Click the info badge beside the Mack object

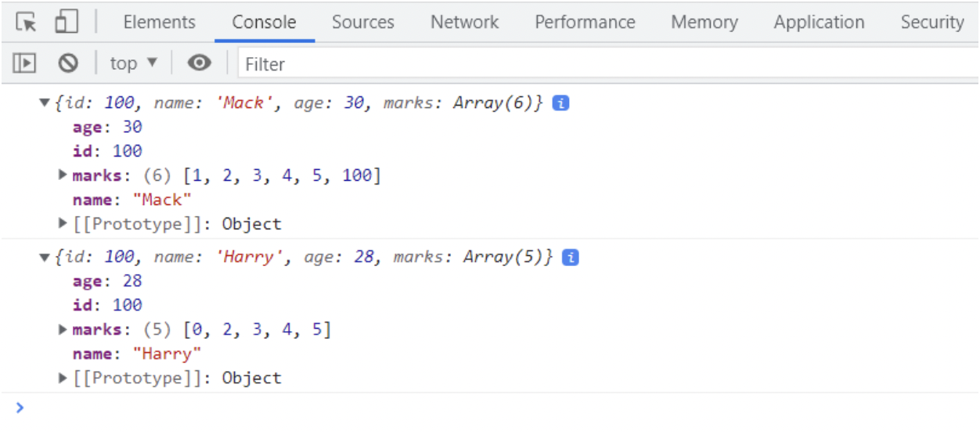click(560, 103)
